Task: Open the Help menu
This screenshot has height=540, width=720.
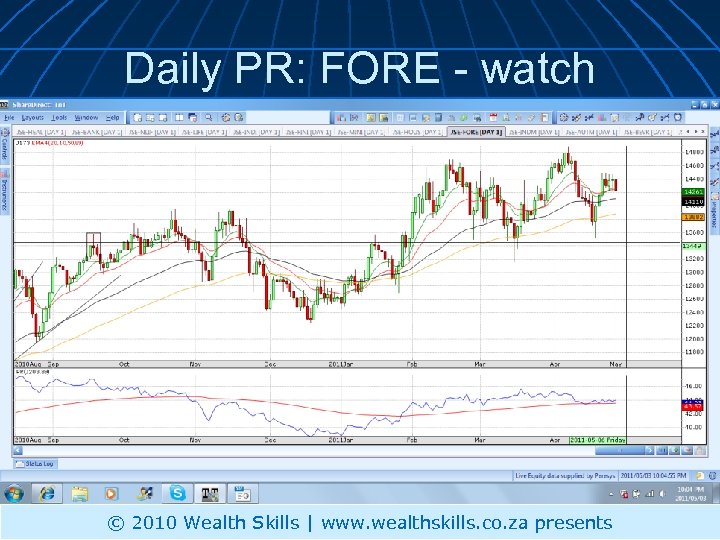Action: (112, 118)
